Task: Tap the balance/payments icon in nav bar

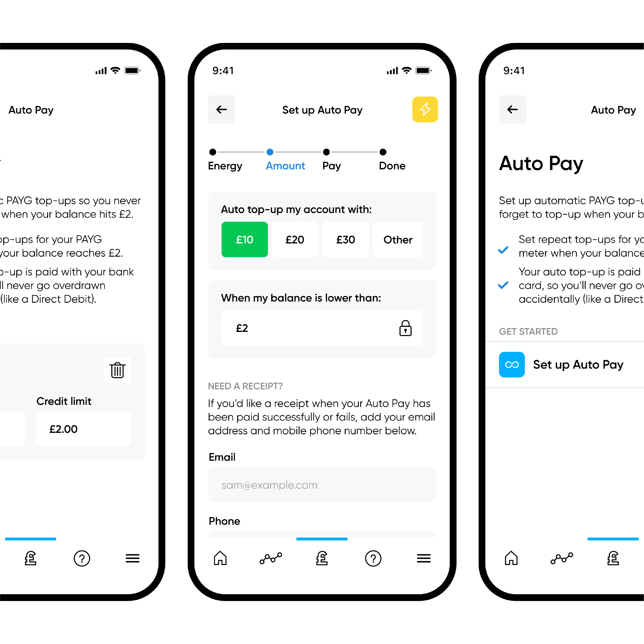Action: [322, 561]
